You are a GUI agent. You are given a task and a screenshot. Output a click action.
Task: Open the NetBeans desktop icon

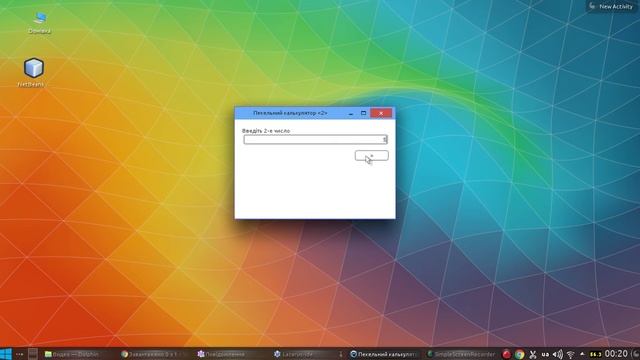(33, 72)
